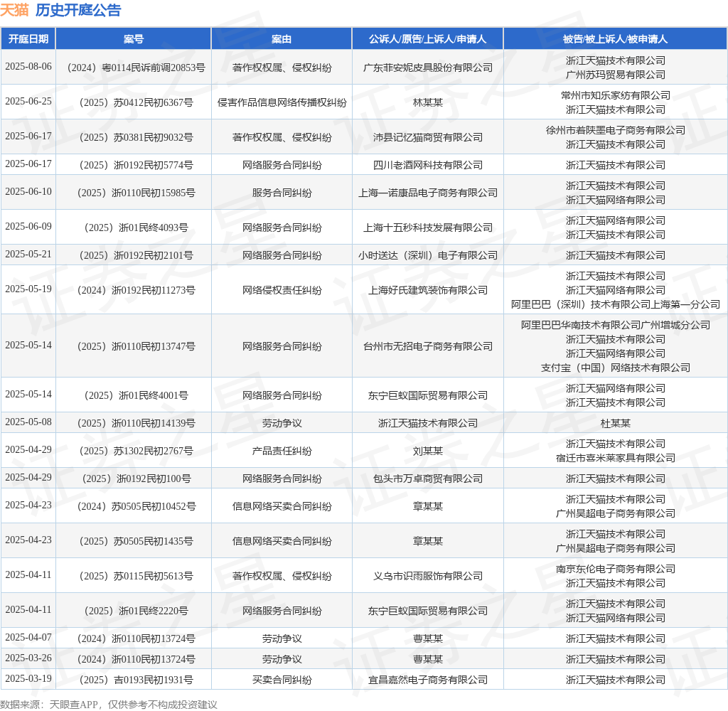This screenshot has height=711, width=728.
Task: Click plaintiff 上海好氏建筑装饰有限公司
Action: click(x=427, y=290)
